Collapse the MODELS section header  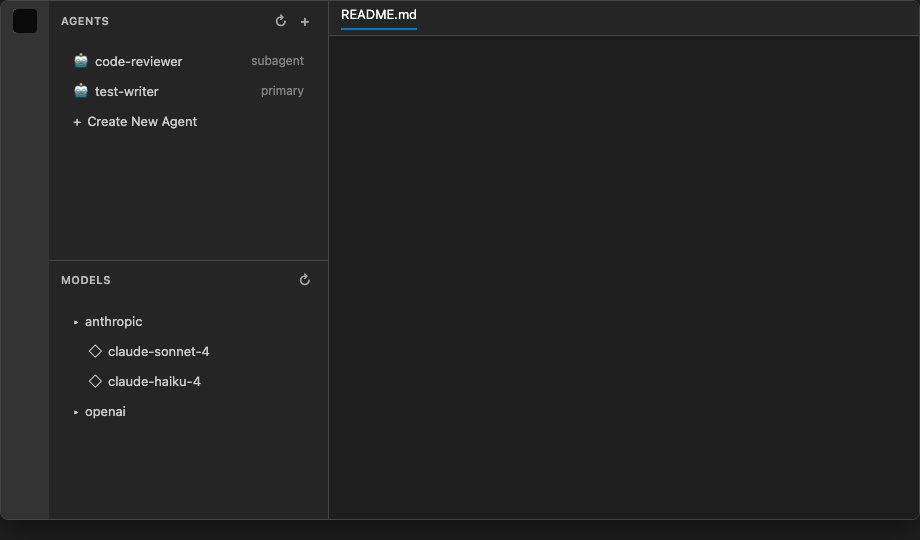tap(86, 280)
